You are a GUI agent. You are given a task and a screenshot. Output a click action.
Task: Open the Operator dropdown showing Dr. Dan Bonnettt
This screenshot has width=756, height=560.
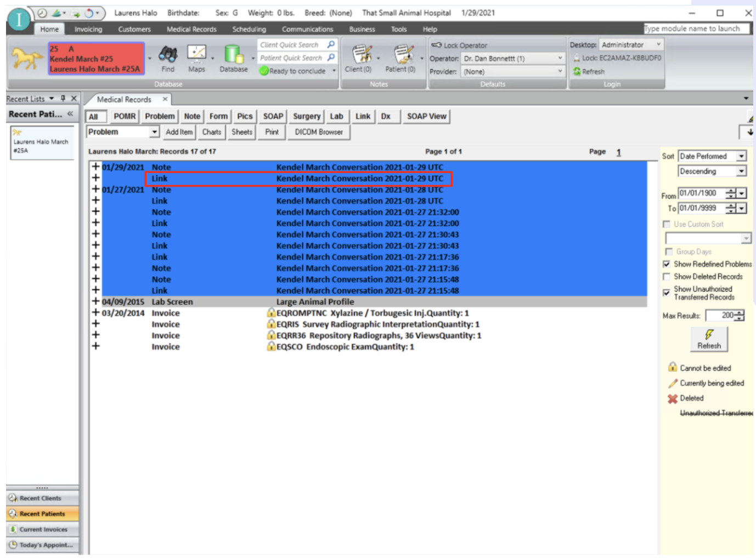pyautogui.click(x=559, y=58)
